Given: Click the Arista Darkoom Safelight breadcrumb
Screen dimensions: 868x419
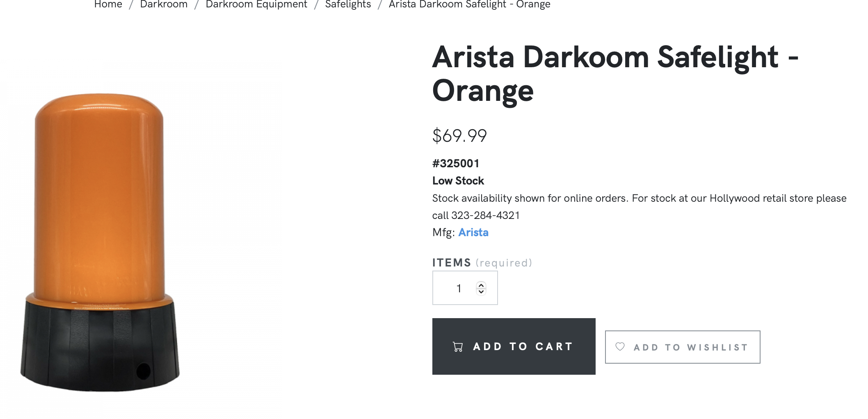Looking at the screenshot, I should [x=469, y=5].
